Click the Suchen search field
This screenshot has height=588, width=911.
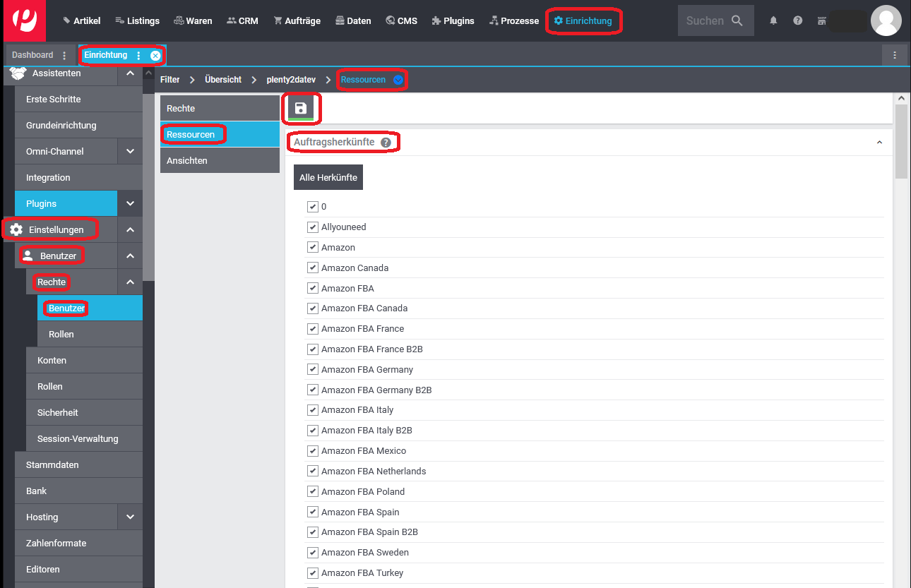pos(706,21)
